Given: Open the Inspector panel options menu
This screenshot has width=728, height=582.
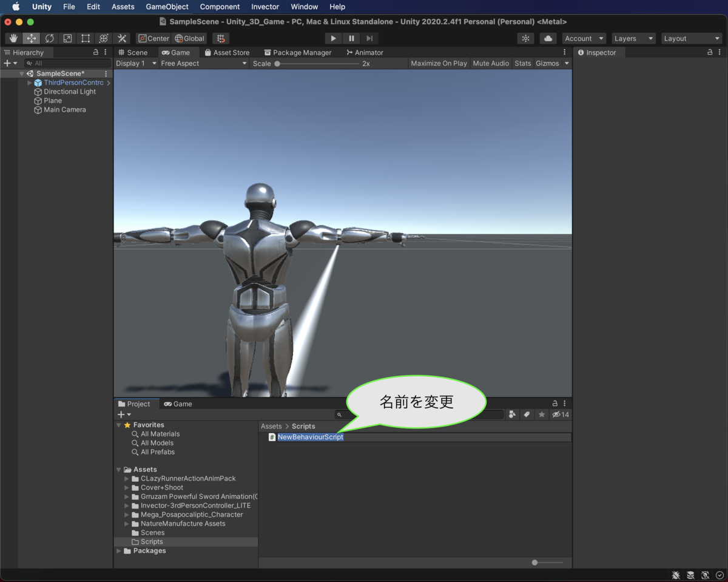Looking at the screenshot, I should pos(720,52).
